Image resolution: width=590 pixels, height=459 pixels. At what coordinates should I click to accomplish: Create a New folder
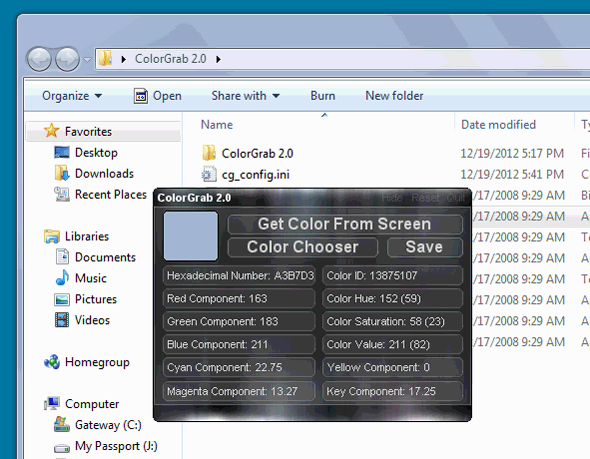394,96
